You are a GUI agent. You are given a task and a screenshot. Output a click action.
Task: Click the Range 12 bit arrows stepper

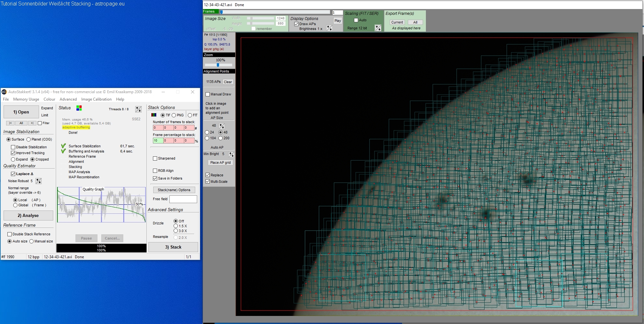378,28
